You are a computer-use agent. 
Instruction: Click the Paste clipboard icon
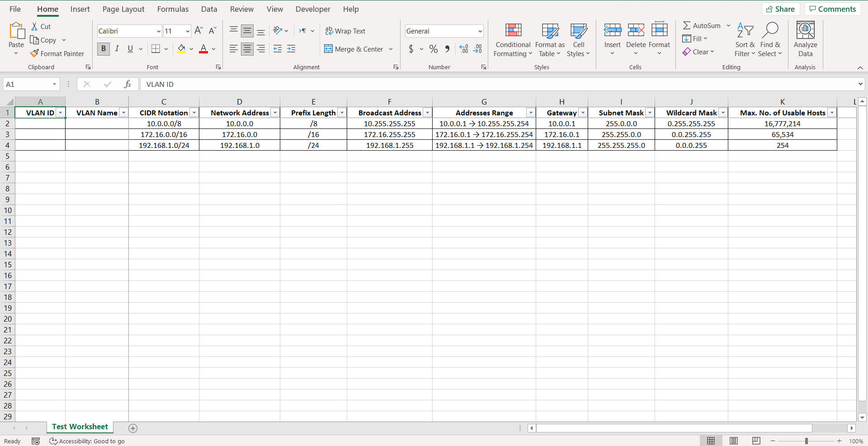point(17,30)
